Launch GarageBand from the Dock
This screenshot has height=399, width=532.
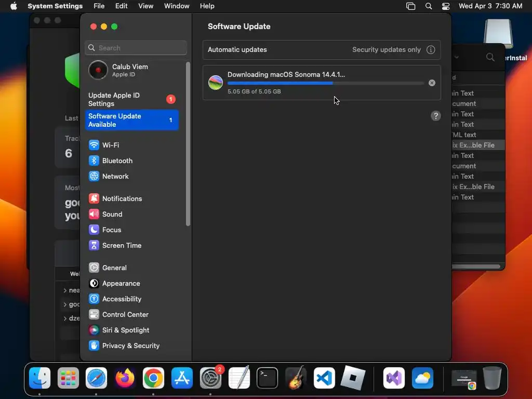(296, 378)
